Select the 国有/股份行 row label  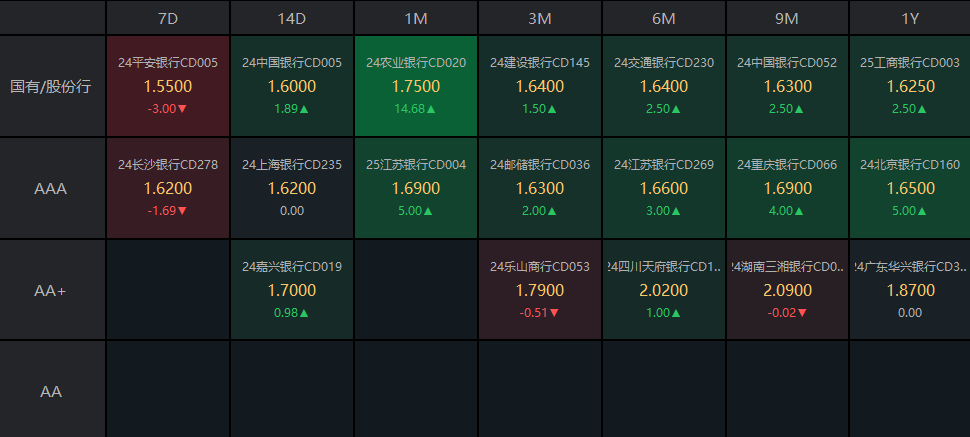click(52, 86)
